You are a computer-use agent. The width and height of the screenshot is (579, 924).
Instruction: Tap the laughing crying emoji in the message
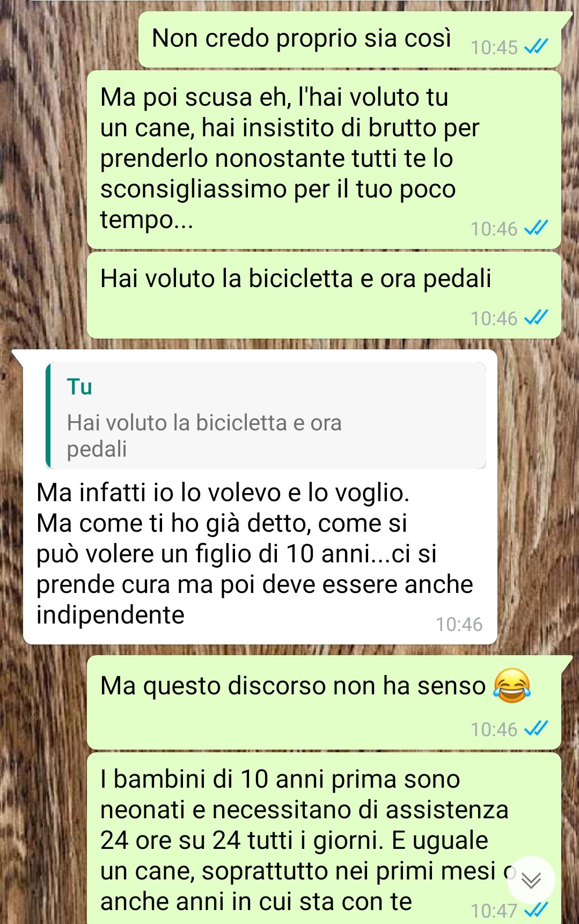pos(512,686)
